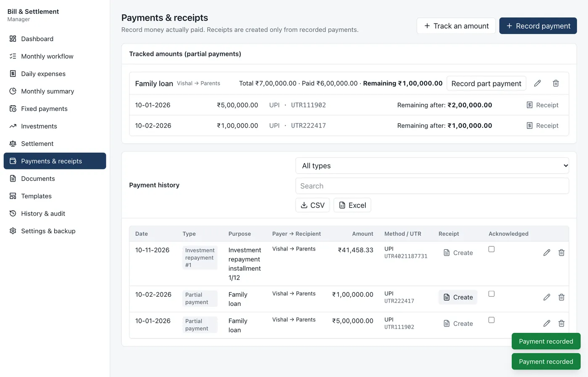Screen dimensions: 588x377
Task: Open Monthly workflow page
Action: pyautogui.click(x=55, y=56)
